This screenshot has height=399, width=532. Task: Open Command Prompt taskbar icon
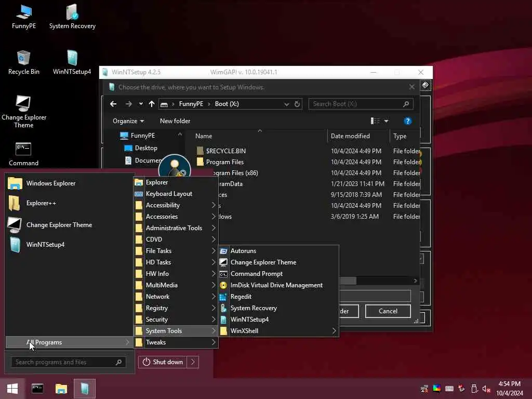coord(37,389)
